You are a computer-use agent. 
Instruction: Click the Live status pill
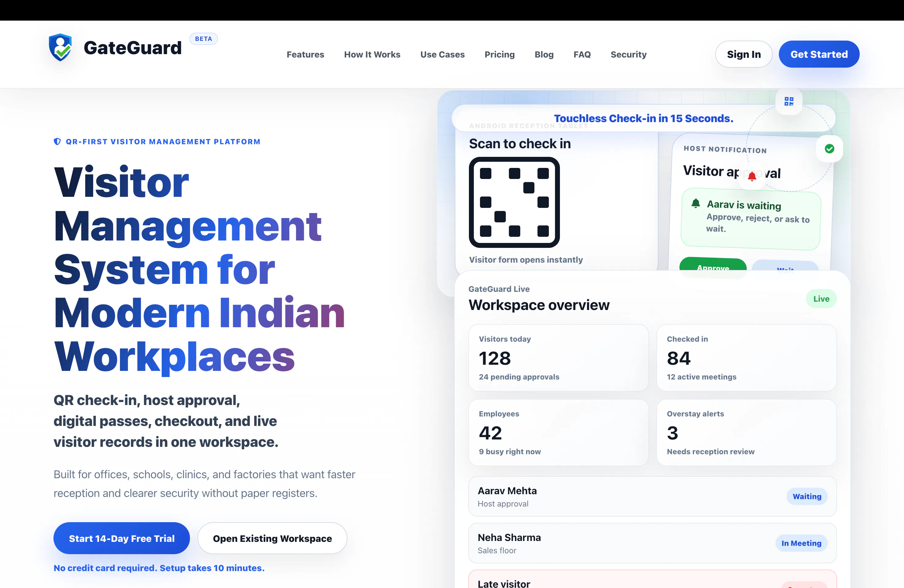coord(821,299)
